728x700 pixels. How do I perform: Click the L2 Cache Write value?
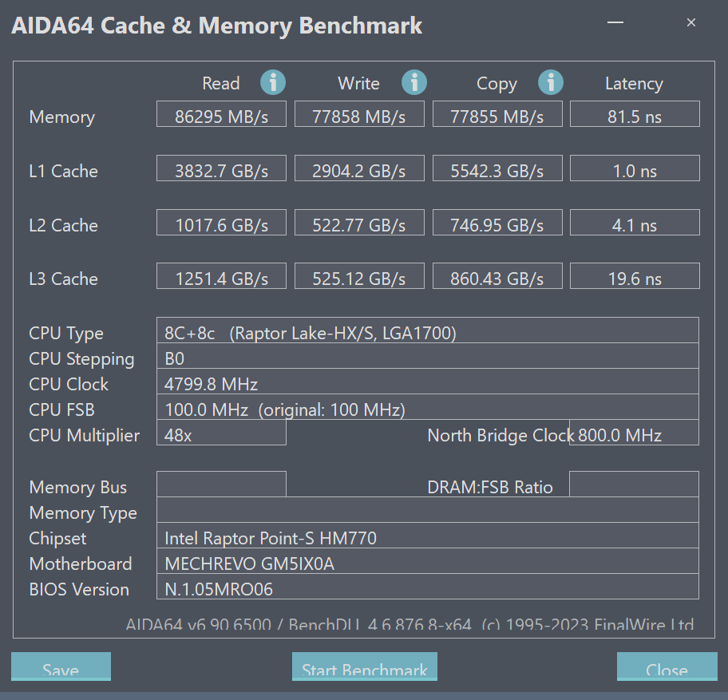(x=361, y=223)
